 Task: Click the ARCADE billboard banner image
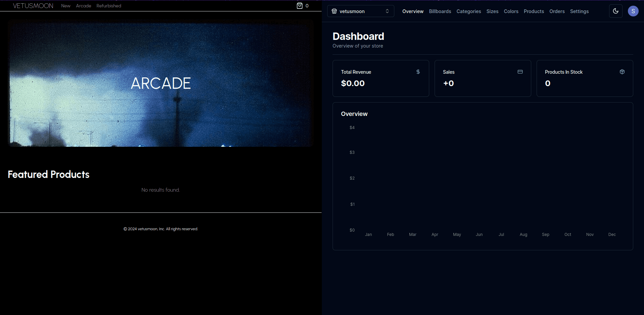pos(160,83)
